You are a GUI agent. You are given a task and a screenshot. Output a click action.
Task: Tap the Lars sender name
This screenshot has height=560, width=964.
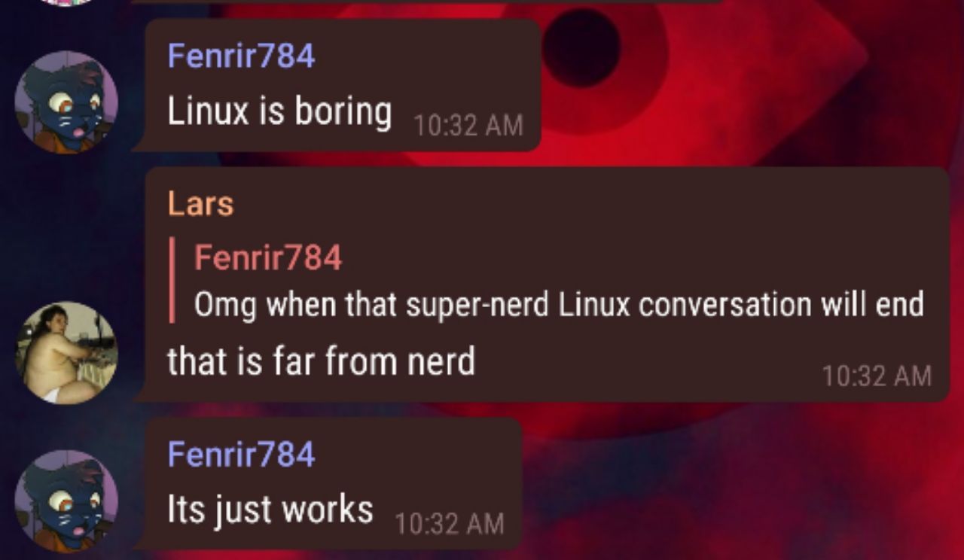pyautogui.click(x=200, y=204)
